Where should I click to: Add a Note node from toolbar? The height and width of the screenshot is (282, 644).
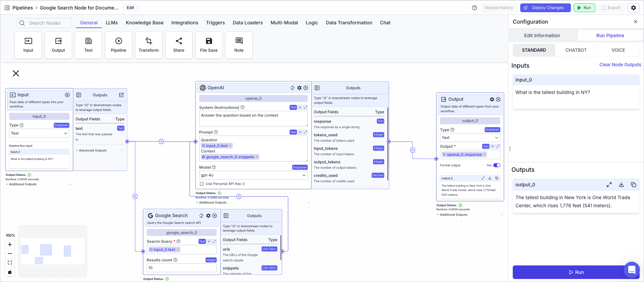tap(239, 45)
